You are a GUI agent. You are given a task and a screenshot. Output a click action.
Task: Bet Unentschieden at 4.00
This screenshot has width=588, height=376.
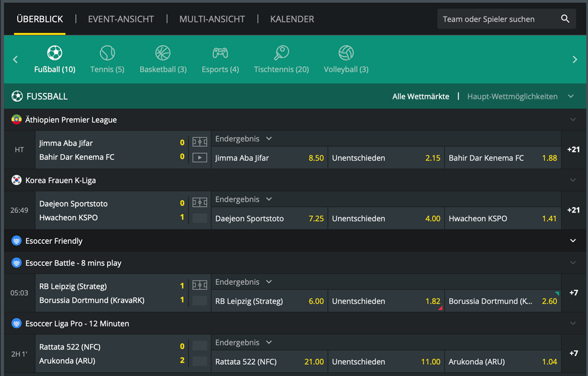point(386,218)
